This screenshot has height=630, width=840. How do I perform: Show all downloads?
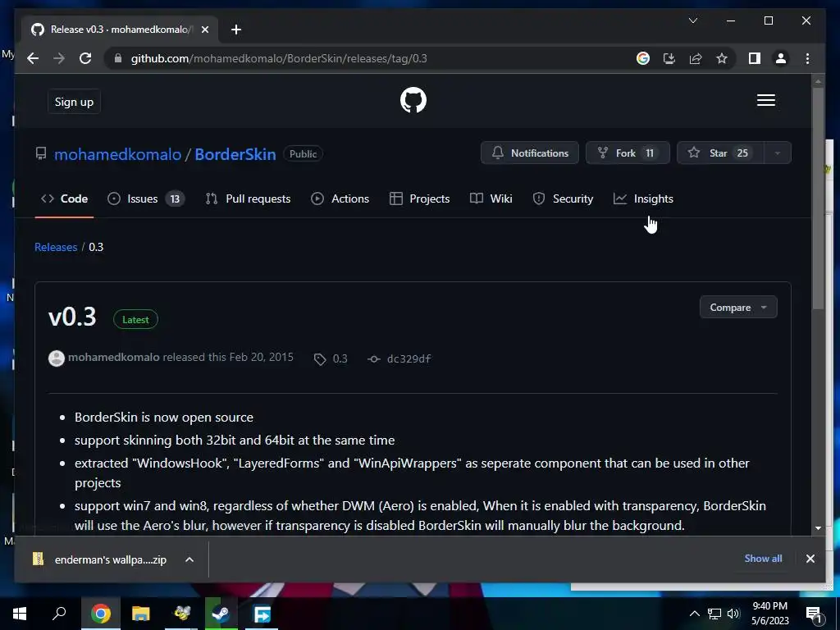[x=763, y=558]
